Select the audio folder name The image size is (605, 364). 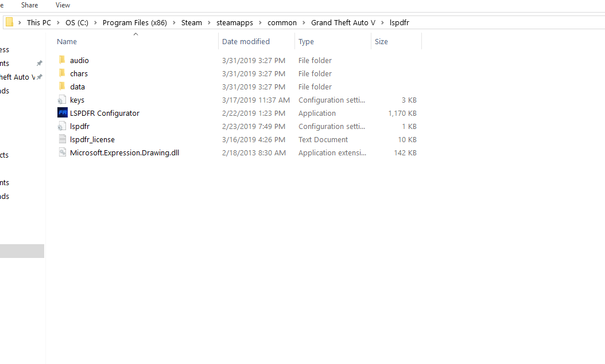click(x=79, y=60)
